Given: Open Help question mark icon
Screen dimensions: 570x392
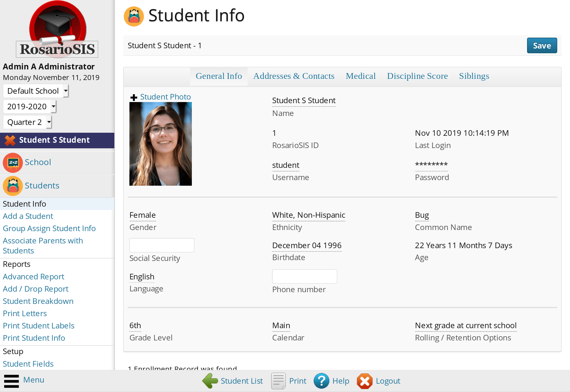Looking at the screenshot, I should tap(321, 381).
